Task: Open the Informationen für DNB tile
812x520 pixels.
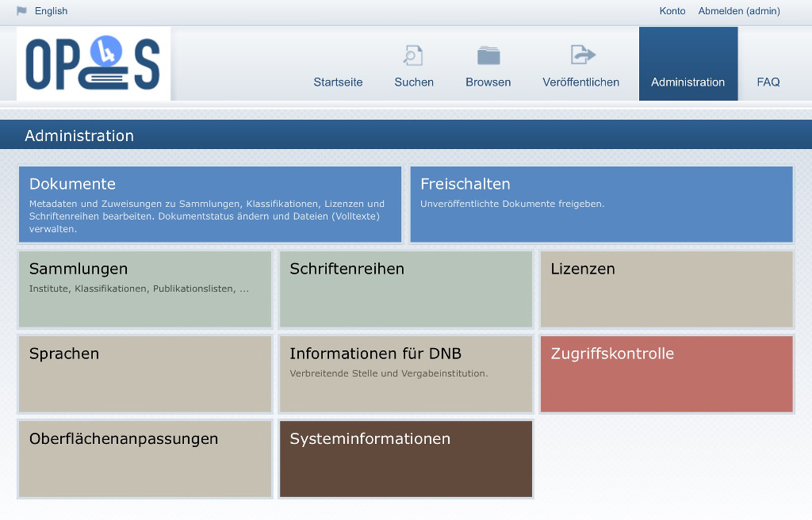Action: pos(406,374)
